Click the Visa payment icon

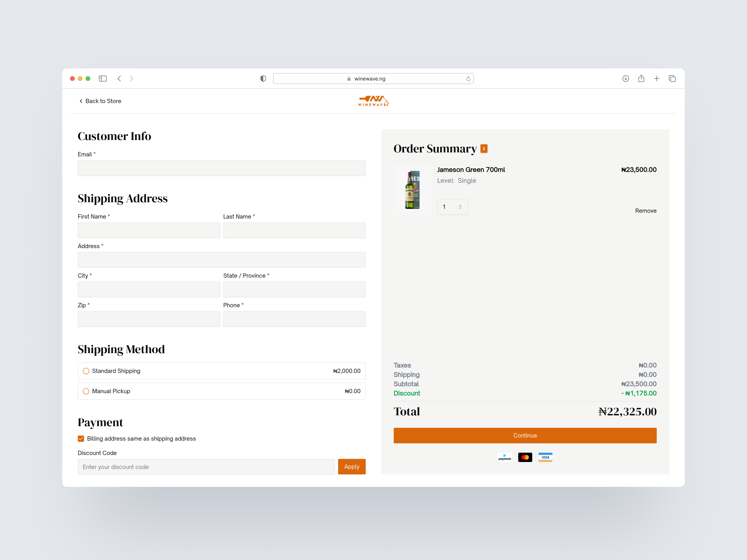coord(545,457)
